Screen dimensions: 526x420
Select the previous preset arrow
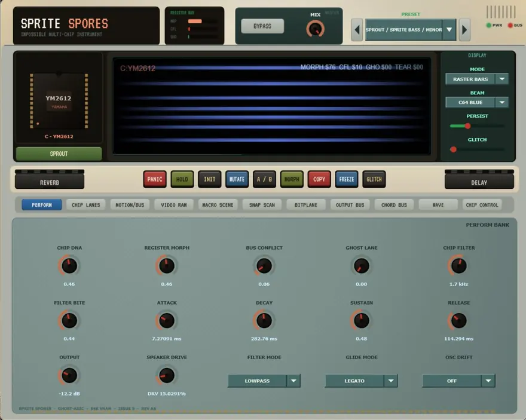coord(357,30)
